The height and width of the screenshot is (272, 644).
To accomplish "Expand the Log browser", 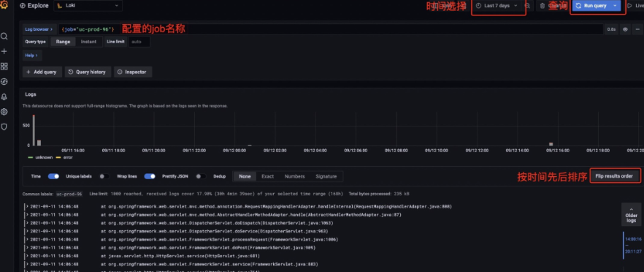I will coord(39,29).
